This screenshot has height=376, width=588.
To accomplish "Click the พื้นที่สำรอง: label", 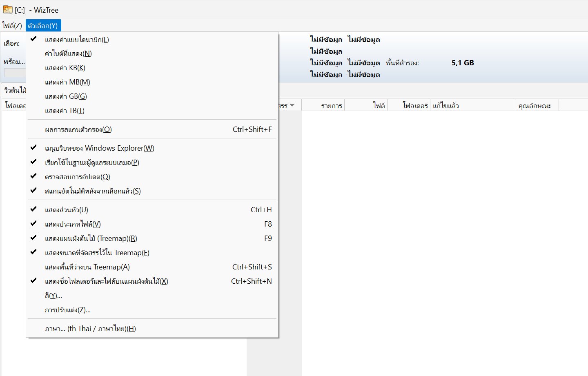I will 402,63.
